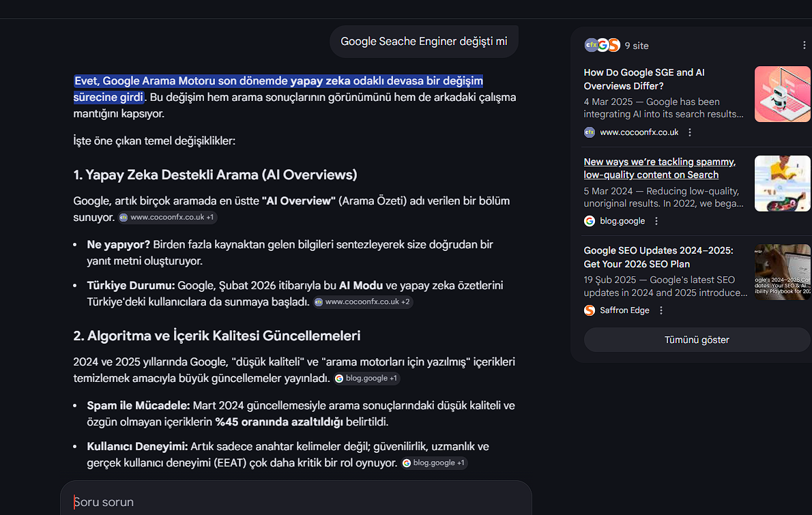Image resolution: width=812 pixels, height=515 pixels.
Task: Click the 5 Mar 2024 article snippet
Action: click(664, 197)
